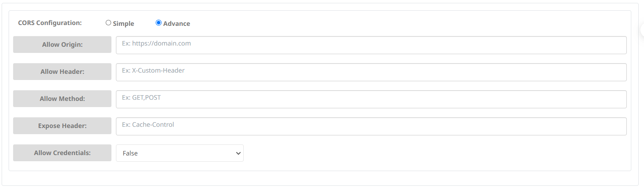The height and width of the screenshot is (192, 644).
Task: Click the 'Allow Header:' gray label box
Action: tap(62, 72)
